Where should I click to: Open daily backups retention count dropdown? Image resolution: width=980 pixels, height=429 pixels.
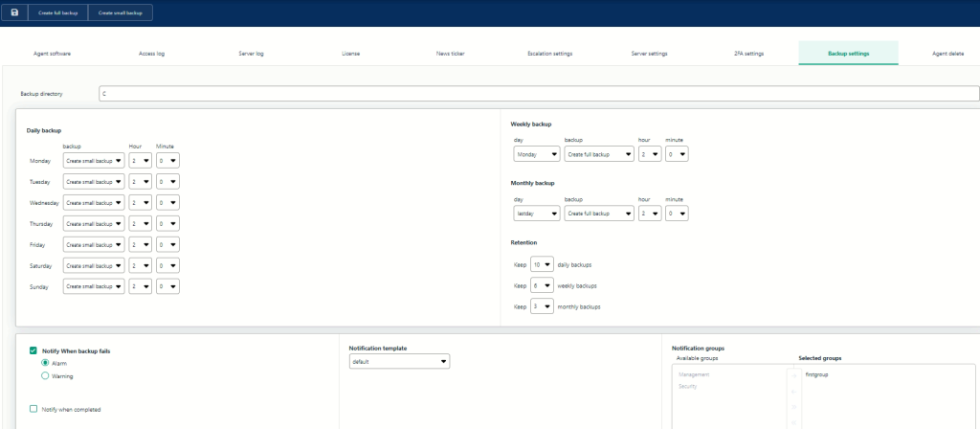click(x=542, y=264)
